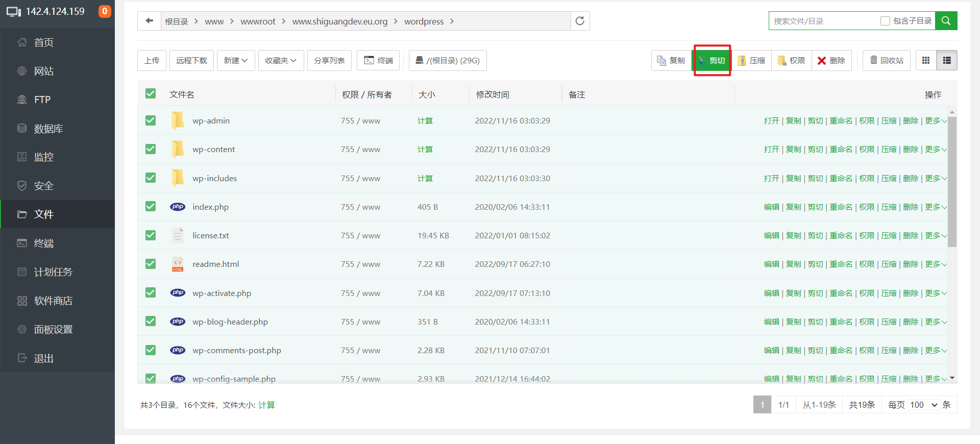Click the Scheduled Tasks (计划任务) icon
This screenshot has height=444, width=980.
22,272
